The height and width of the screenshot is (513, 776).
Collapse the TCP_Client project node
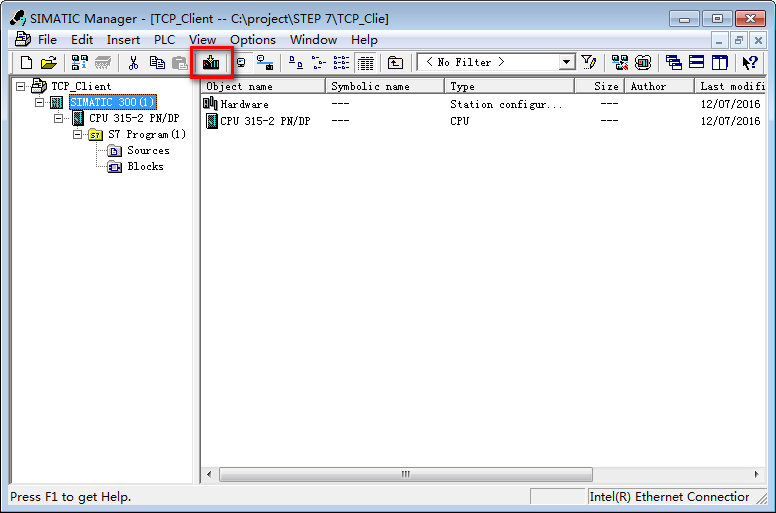pyautogui.click(x=20, y=87)
